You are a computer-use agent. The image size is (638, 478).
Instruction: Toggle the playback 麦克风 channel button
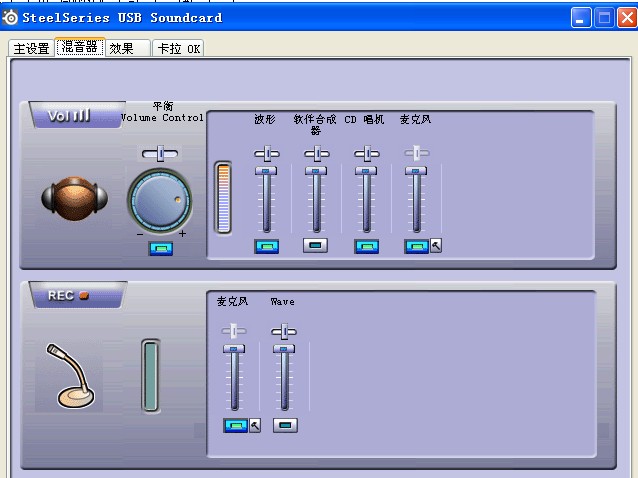416,246
